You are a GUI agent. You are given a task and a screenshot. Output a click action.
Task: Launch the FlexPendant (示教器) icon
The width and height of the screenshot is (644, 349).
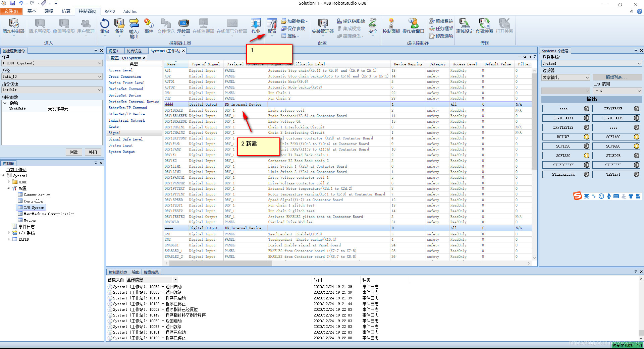tap(183, 26)
